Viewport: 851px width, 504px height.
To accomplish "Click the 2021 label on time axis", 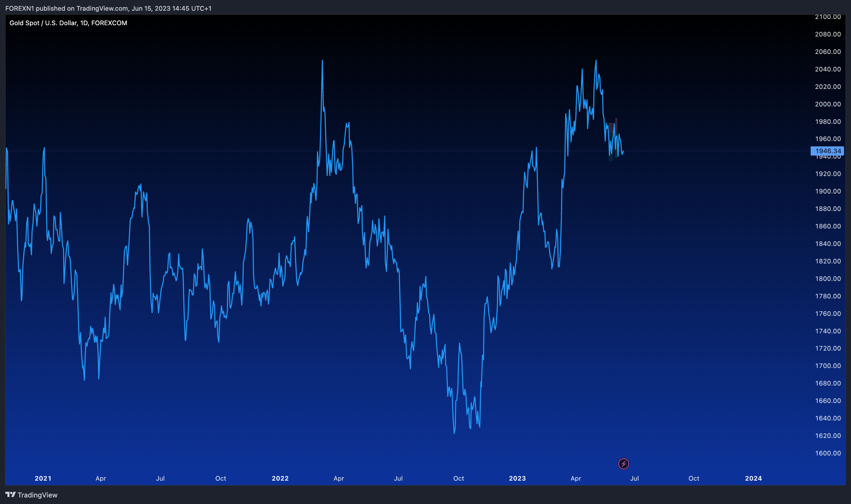I will click(x=43, y=478).
